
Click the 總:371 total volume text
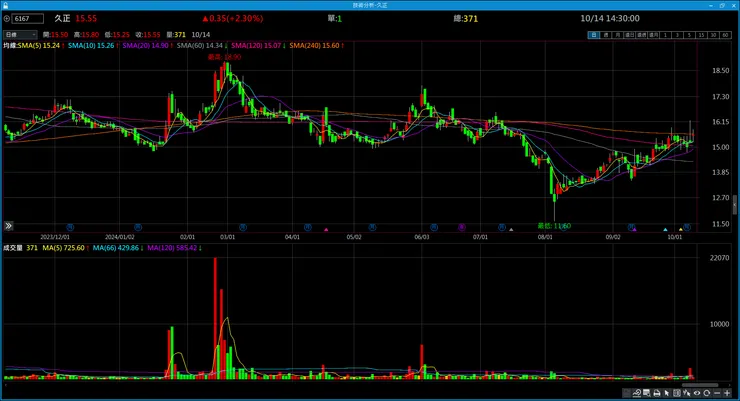pyautogui.click(x=466, y=18)
